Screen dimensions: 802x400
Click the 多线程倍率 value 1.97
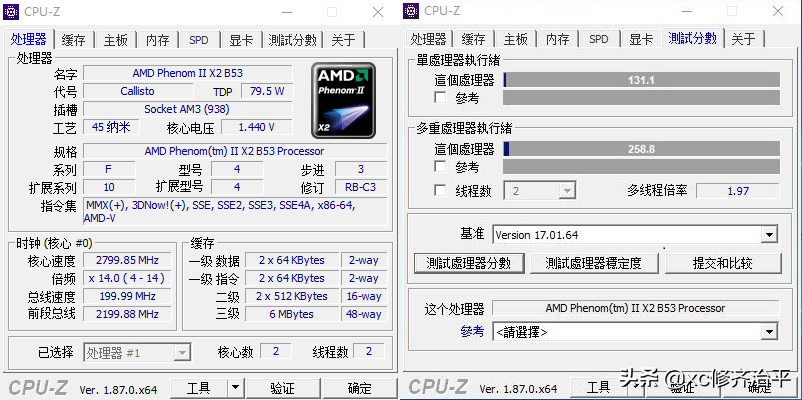(738, 191)
